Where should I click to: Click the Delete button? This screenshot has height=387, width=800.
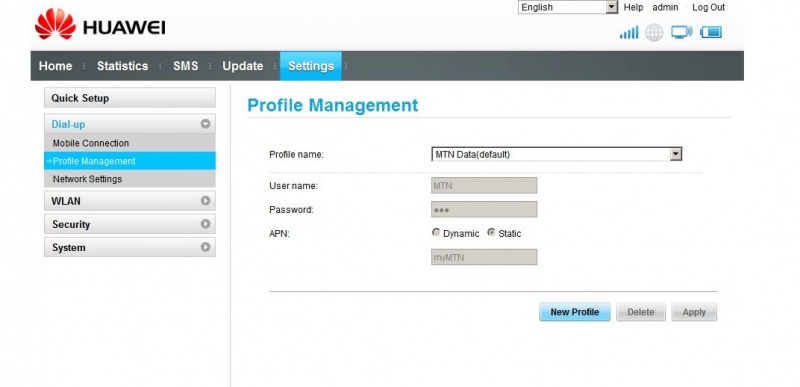coord(641,312)
